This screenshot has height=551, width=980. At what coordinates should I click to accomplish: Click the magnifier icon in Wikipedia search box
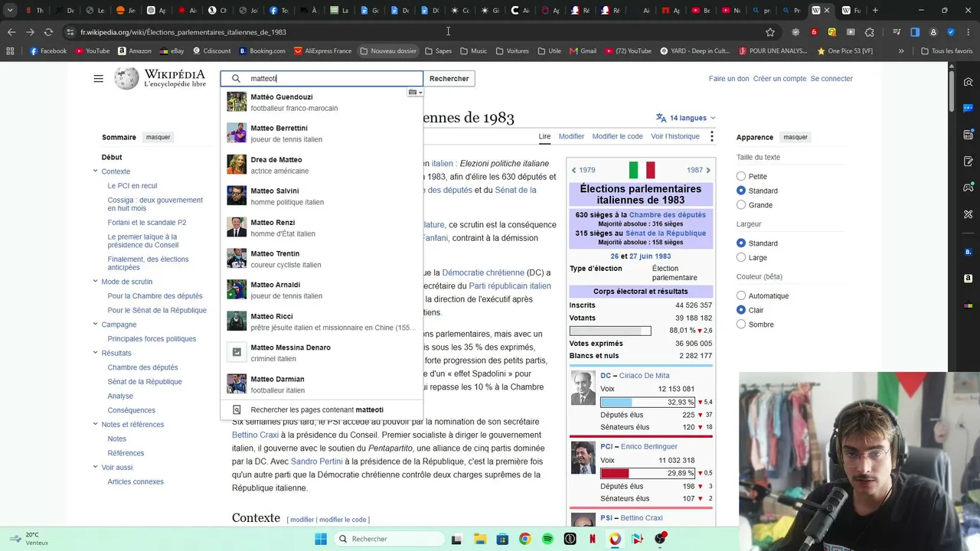click(236, 79)
